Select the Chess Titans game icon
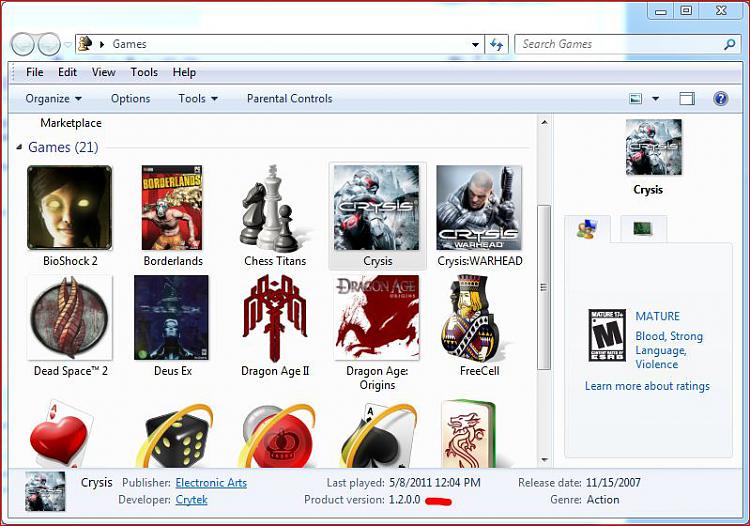 click(274, 208)
